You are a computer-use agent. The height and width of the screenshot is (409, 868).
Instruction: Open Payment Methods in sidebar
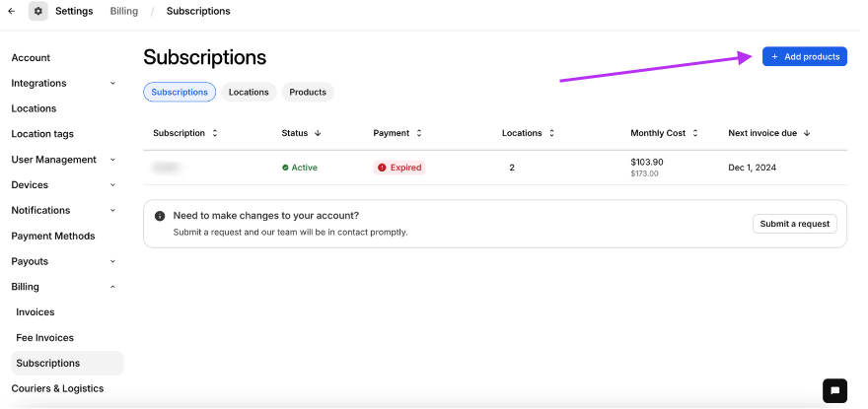pos(53,237)
